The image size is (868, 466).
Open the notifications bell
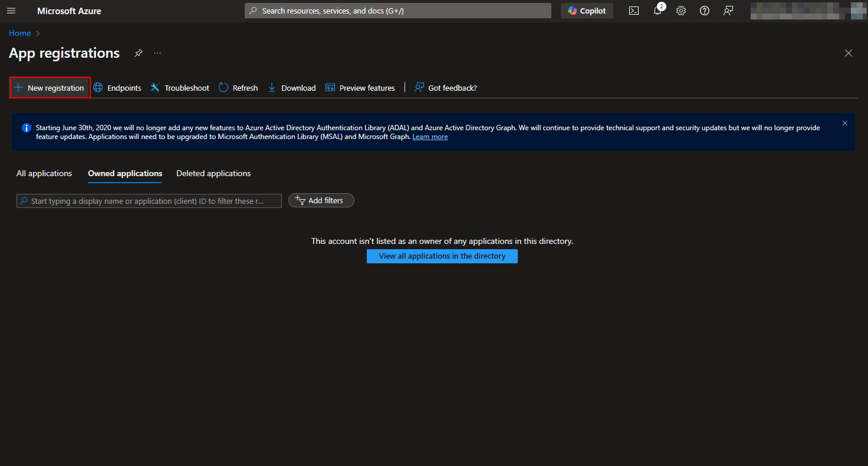point(657,11)
